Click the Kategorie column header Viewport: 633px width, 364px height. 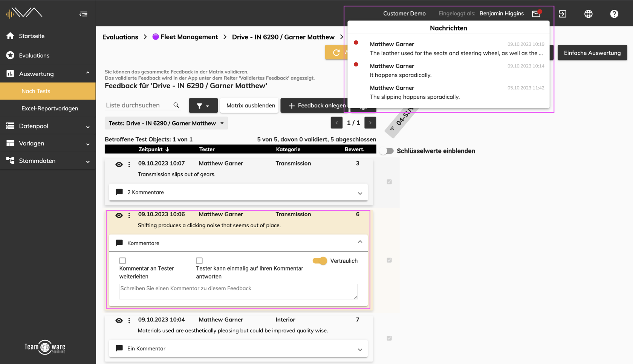288,149
